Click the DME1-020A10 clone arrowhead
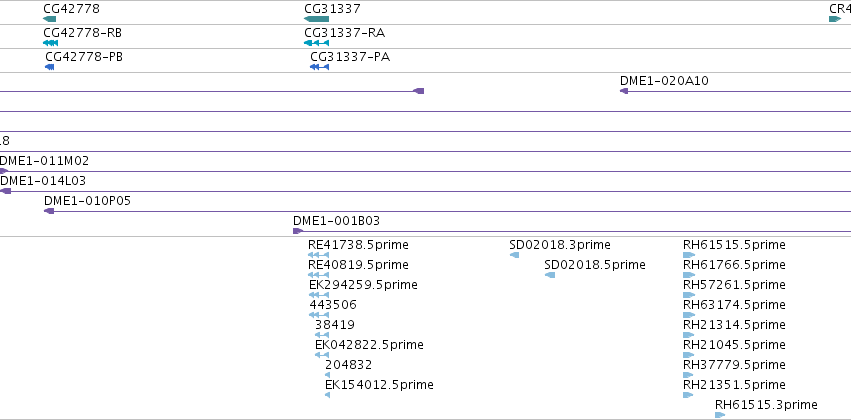Screen dimensions: 851x420 (624, 91)
